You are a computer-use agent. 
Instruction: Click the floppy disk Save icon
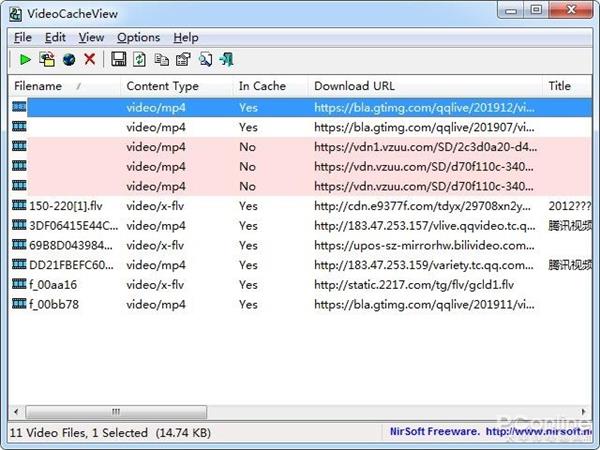(x=119, y=60)
